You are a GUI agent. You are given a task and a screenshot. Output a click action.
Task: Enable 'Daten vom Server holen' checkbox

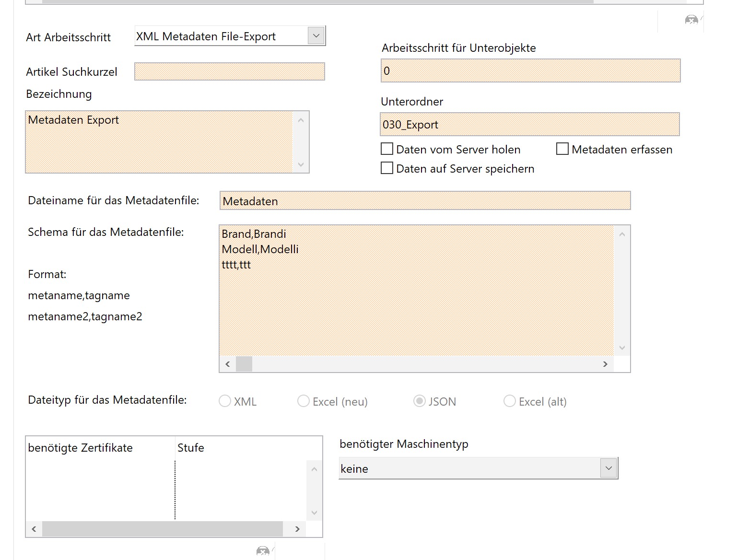tap(387, 149)
